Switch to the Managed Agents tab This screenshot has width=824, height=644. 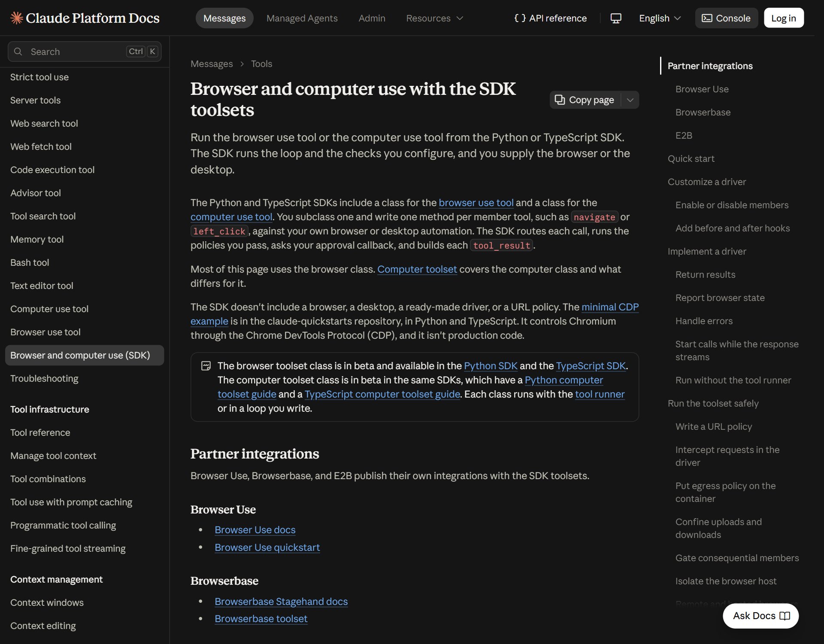point(302,18)
